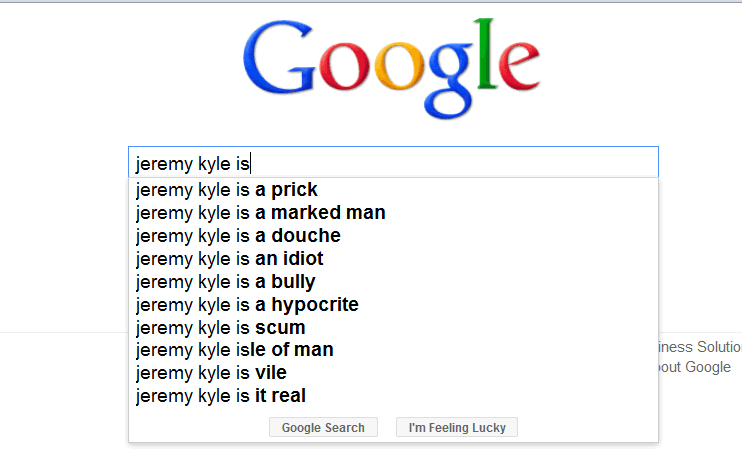Screen dimensions: 742x472
Task: Select suggestion 'jeremy kyle is a prick'
Action: click(393, 190)
